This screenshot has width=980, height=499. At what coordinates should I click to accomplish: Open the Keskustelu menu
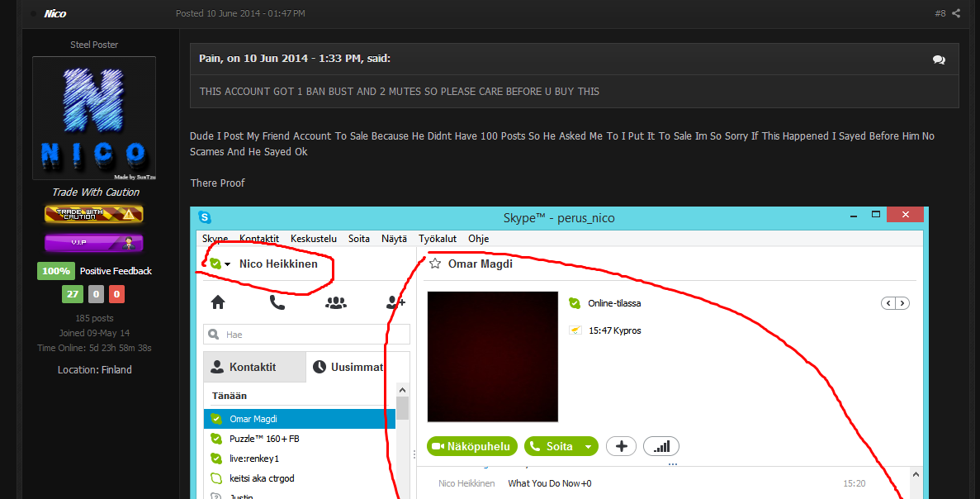click(313, 238)
